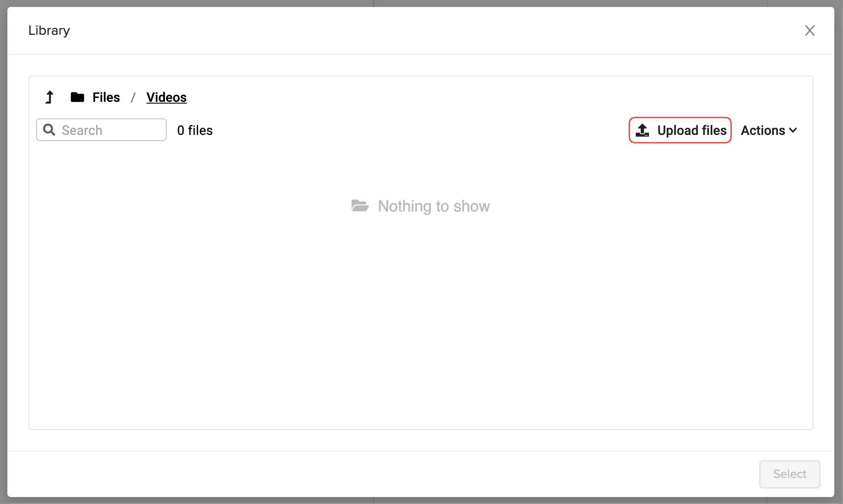Click the Search placeholder text
This screenshot has width=843, height=504.
[82, 130]
